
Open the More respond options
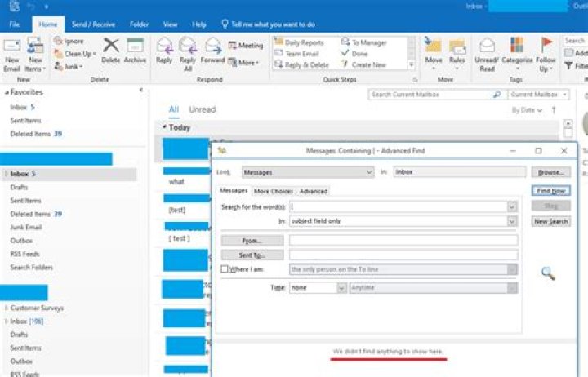pyautogui.click(x=243, y=62)
